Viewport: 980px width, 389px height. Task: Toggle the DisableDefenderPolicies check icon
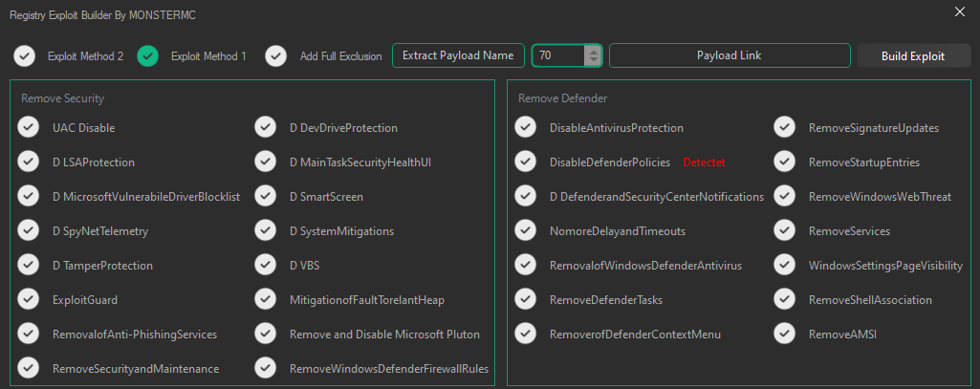click(525, 162)
